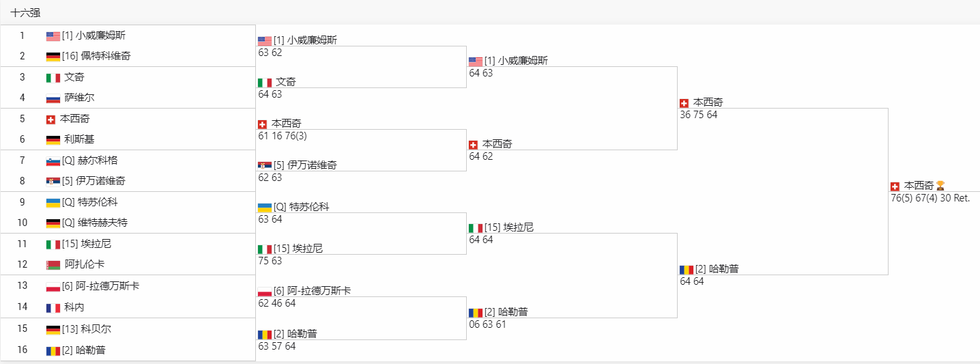The height and width of the screenshot is (364, 980).
Task: Click the Russian flag next to 萨维尔
Action: point(53,98)
